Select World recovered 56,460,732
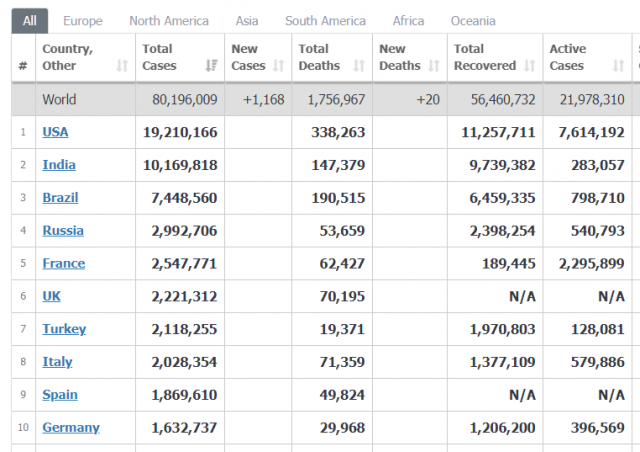Image resolution: width=640 pixels, height=452 pixels. coord(503,99)
